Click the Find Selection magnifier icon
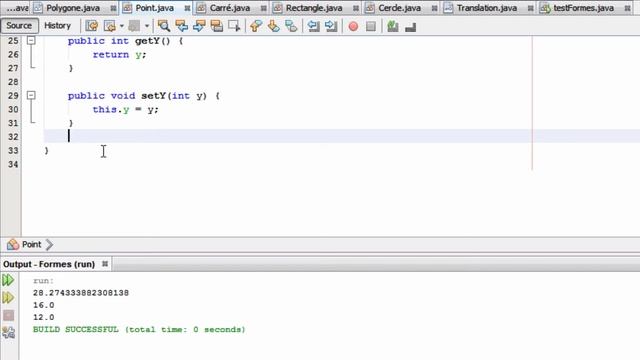This screenshot has width=640, height=360. [164, 26]
